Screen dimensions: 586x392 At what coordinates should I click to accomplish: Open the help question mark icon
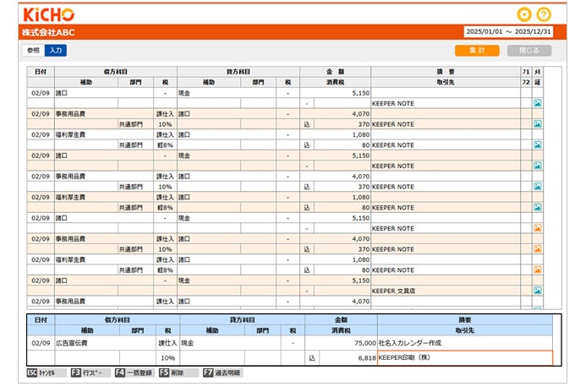pyautogui.click(x=544, y=14)
